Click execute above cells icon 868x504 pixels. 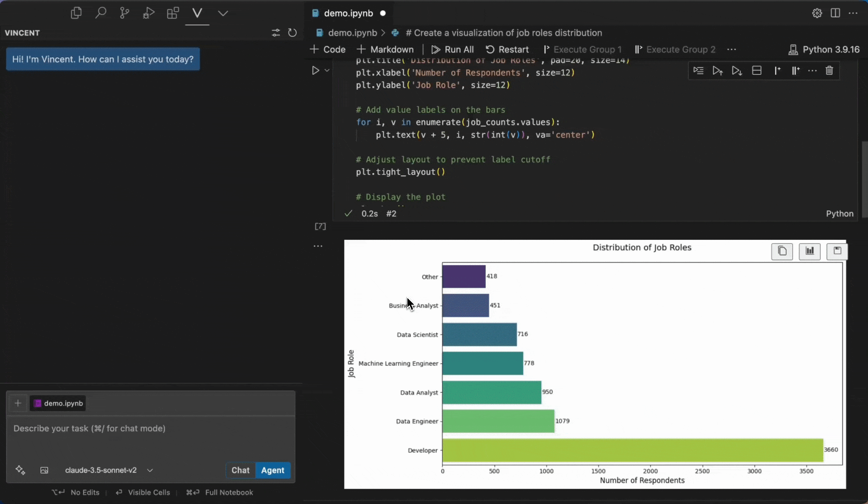click(718, 70)
